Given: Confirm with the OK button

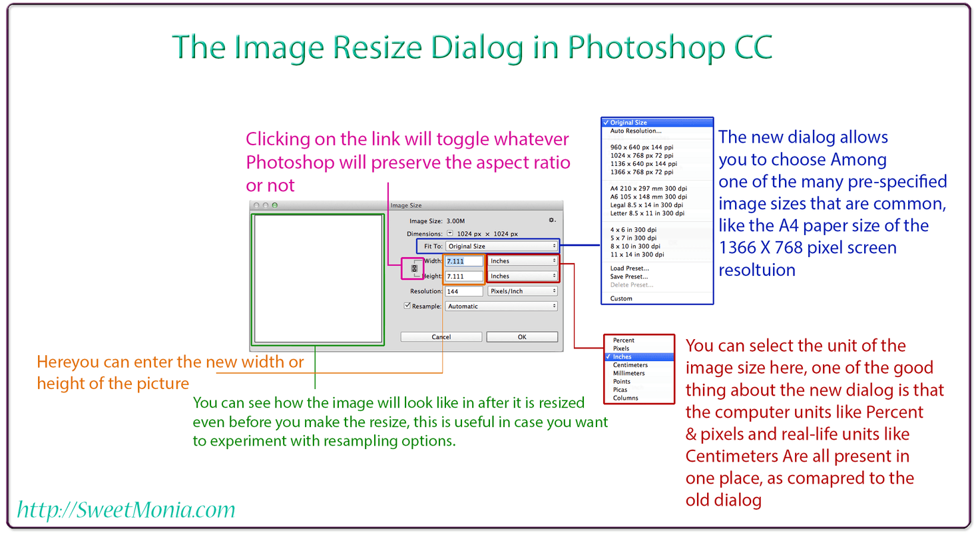Looking at the screenshot, I should [522, 337].
